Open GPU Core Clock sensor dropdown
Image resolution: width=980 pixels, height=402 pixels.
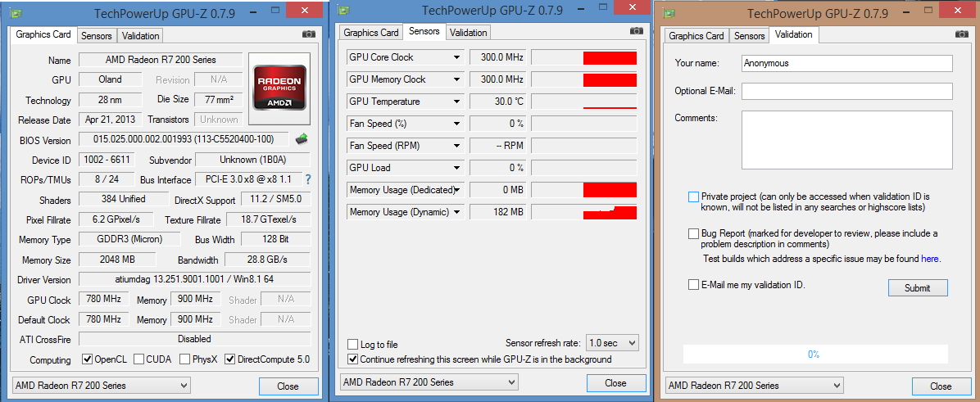click(x=457, y=57)
